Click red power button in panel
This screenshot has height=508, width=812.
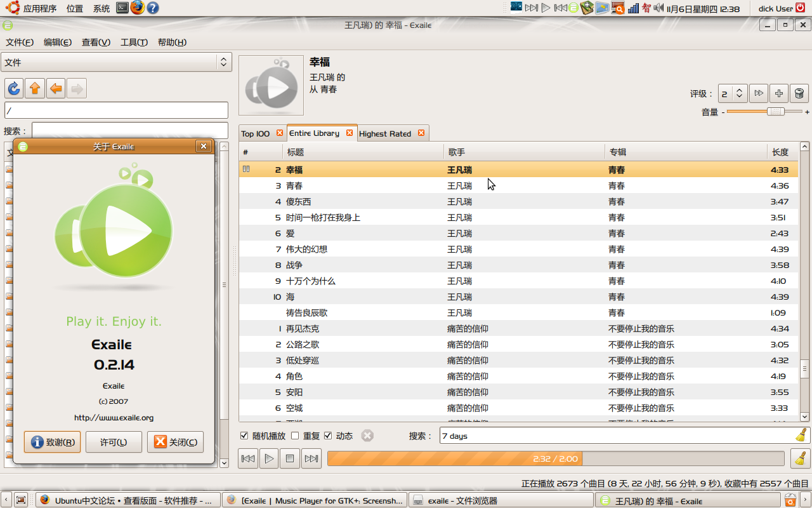[800, 8]
